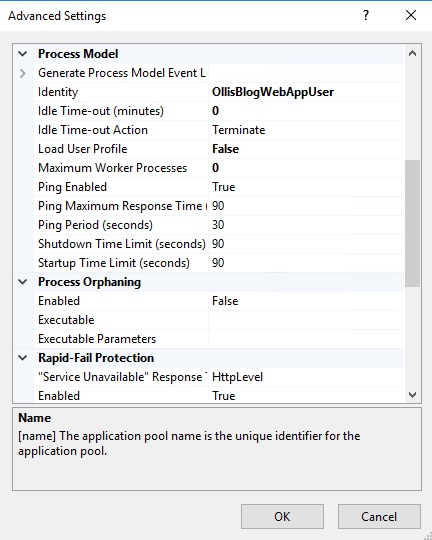Select the Maximum Worker Processes row
The width and height of the screenshot is (432, 540).
point(219,168)
